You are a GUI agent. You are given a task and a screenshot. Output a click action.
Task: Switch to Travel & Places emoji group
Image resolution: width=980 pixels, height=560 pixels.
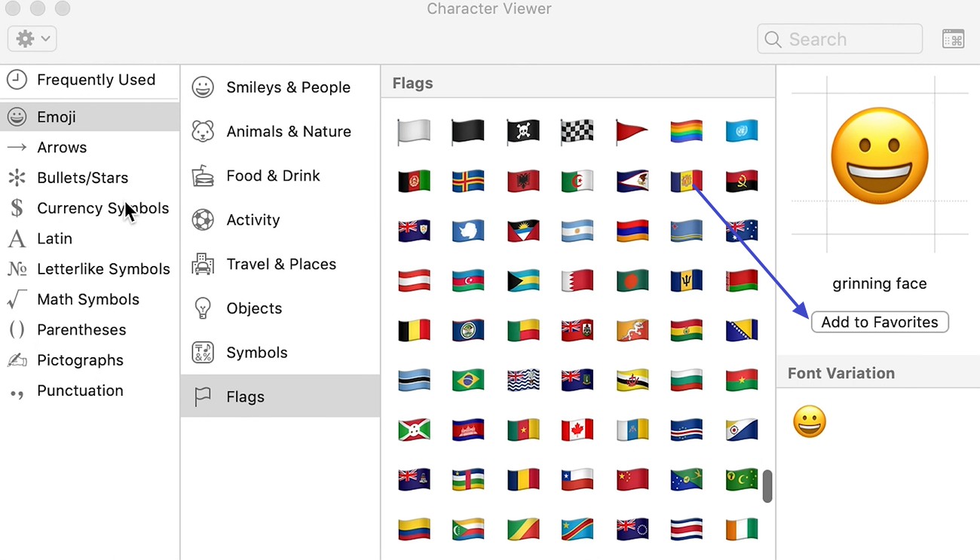(280, 264)
